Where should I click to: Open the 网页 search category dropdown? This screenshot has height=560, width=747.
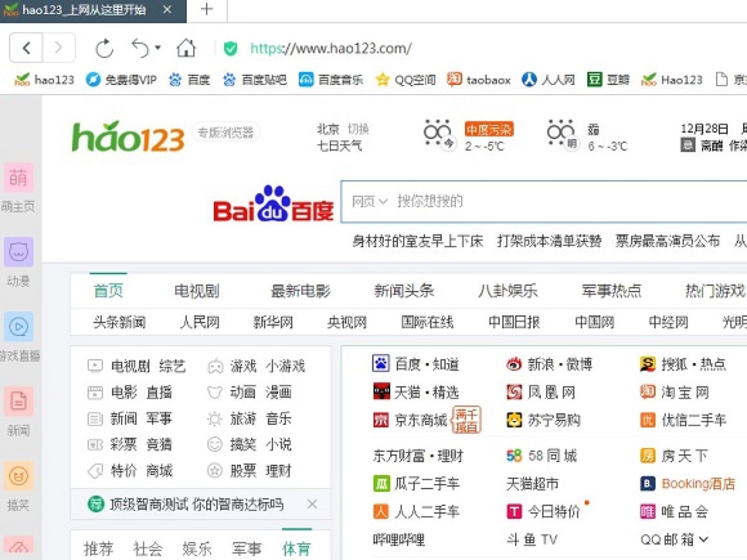point(371,201)
